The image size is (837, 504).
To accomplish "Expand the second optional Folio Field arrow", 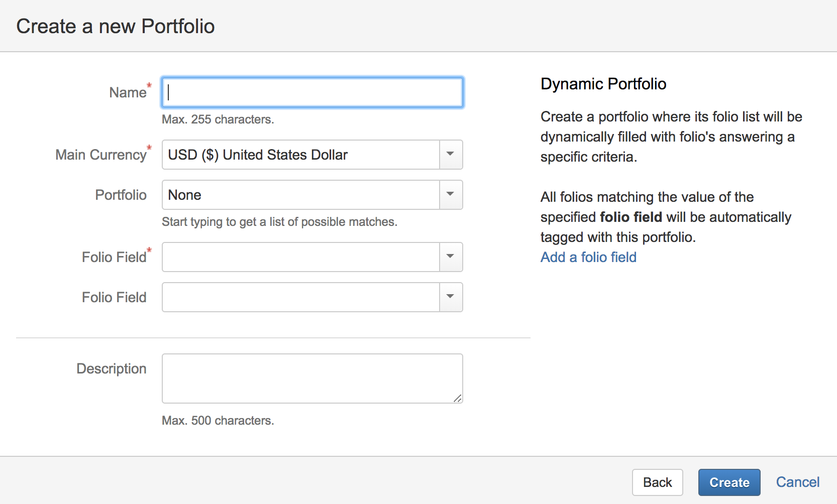I will coord(451,297).
